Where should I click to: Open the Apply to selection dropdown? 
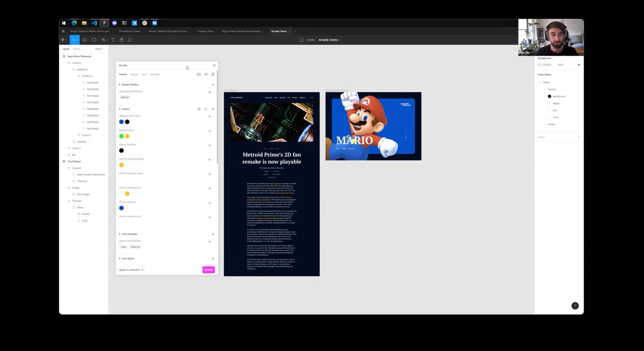point(131,270)
